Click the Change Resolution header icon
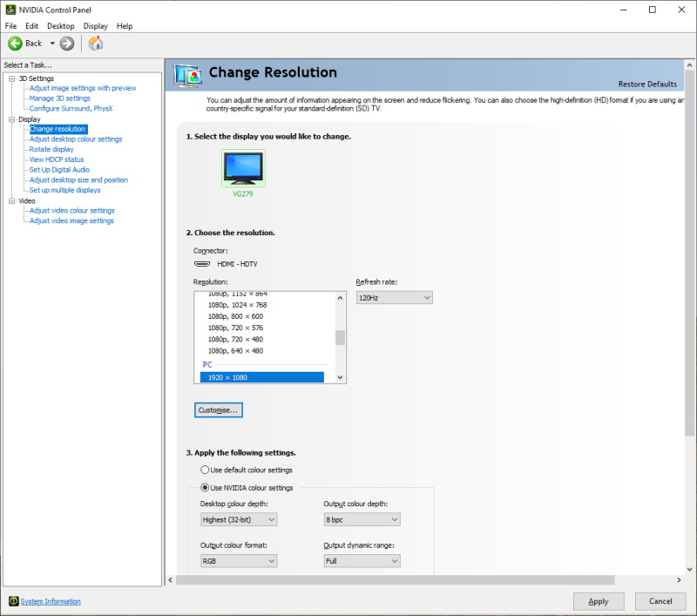This screenshot has height=616, width=697. point(188,76)
